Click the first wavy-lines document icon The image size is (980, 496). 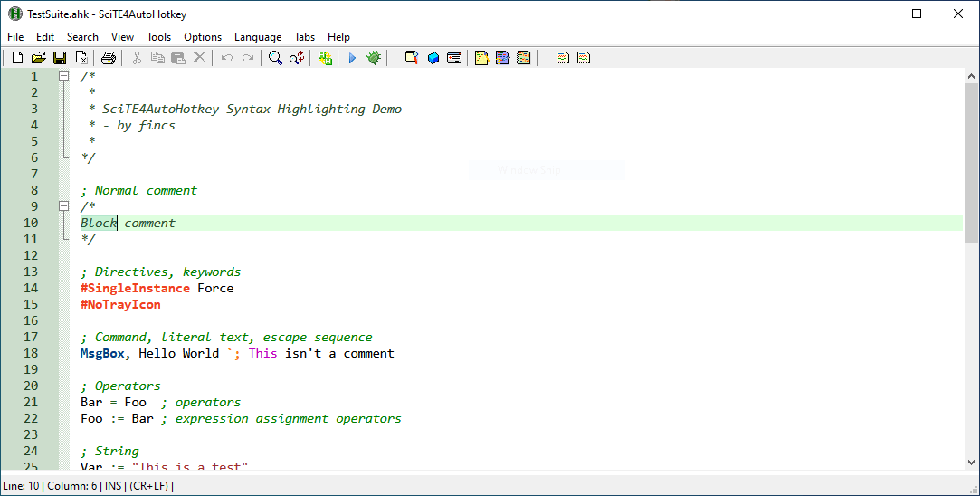point(563,58)
